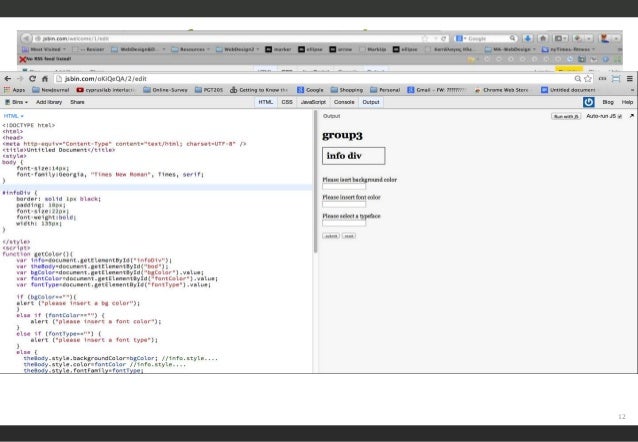638x442 pixels.
Task: Click the font color input field
Action: pos(344,204)
